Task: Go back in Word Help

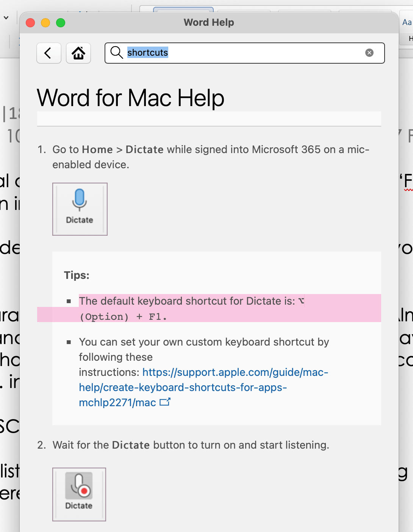Action: [x=49, y=53]
